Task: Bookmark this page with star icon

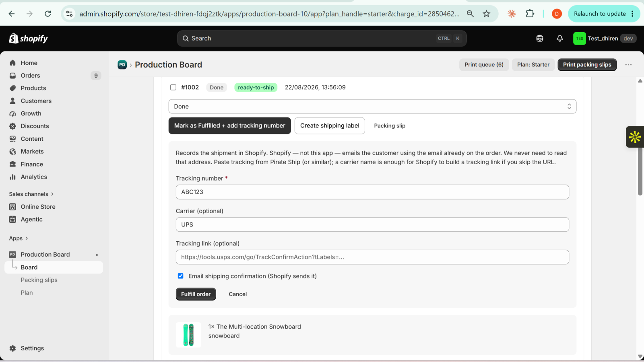Action: (x=487, y=14)
